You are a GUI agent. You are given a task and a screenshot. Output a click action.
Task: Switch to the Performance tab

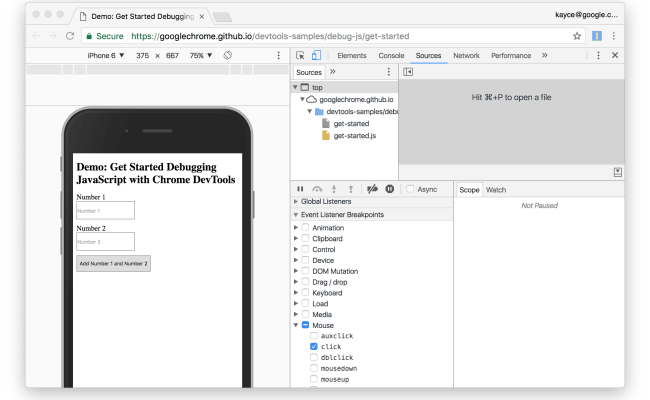tap(511, 56)
